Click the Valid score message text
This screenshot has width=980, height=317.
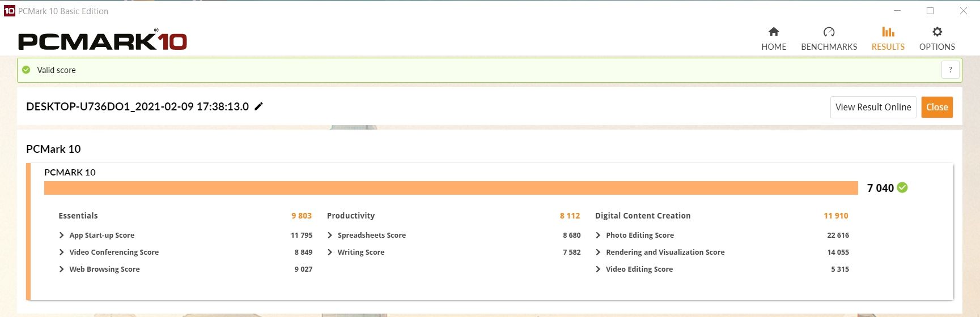click(56, 70)
